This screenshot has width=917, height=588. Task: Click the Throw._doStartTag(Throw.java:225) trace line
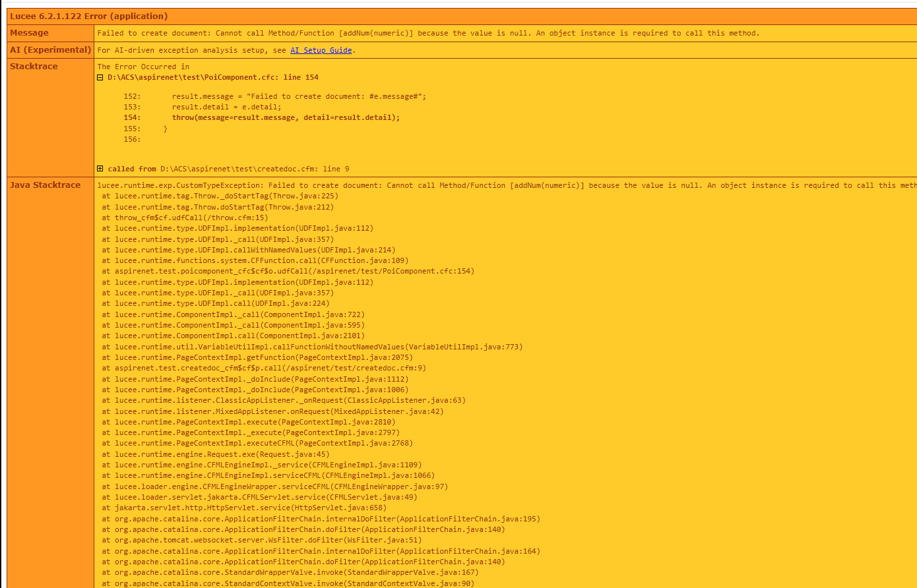[x=220, y=196]
